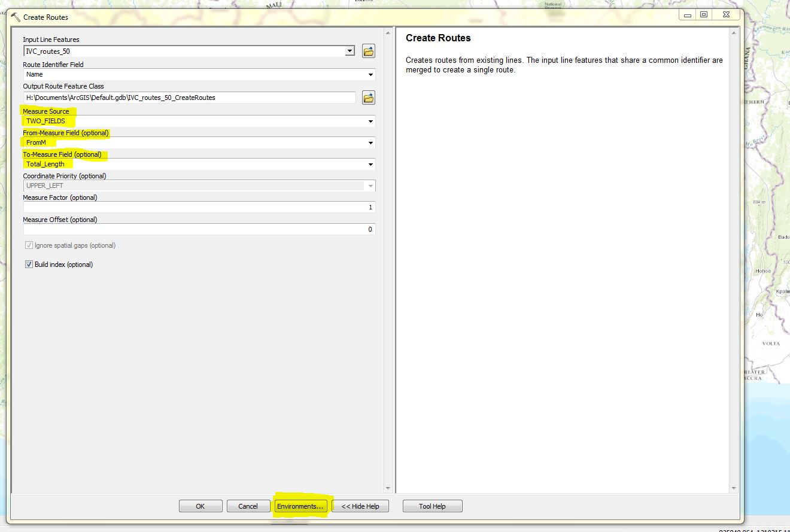Click the Hide Help button
The width and height of the screenshot is (790, 532).
point(360,506)
